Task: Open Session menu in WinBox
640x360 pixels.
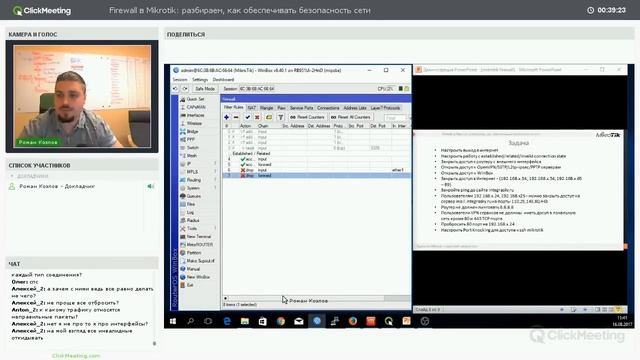Action: tap(180, 80)
